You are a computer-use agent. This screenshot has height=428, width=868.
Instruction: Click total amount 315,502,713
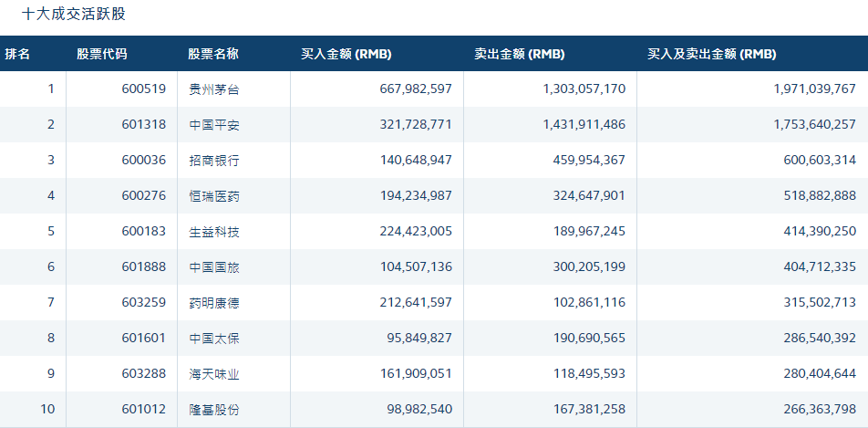[x=820, y=302]
